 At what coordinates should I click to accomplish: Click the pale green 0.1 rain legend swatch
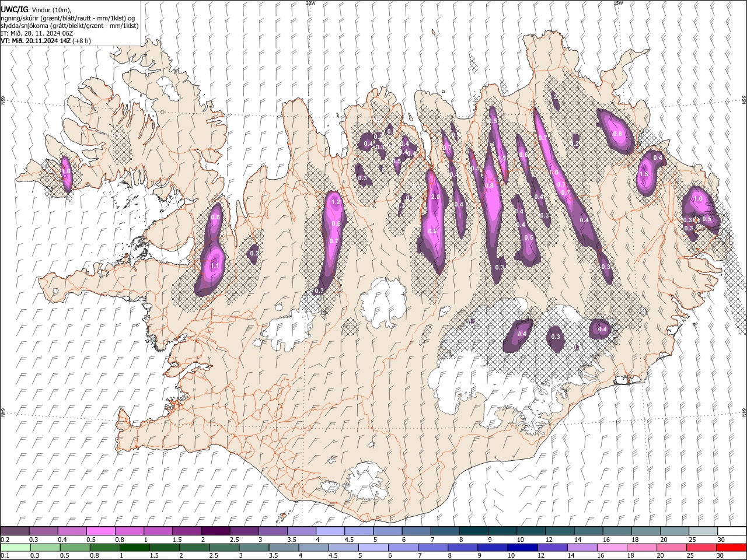[16, 547]
